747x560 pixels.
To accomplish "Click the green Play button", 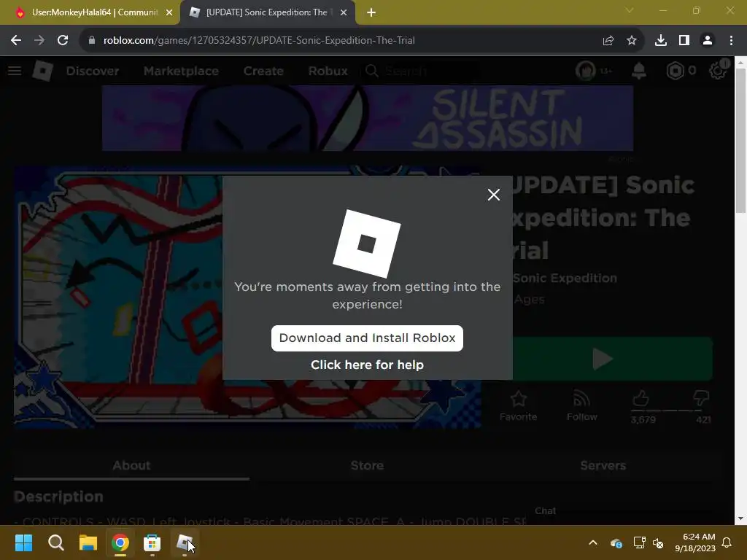I will (x=613, y=359).
